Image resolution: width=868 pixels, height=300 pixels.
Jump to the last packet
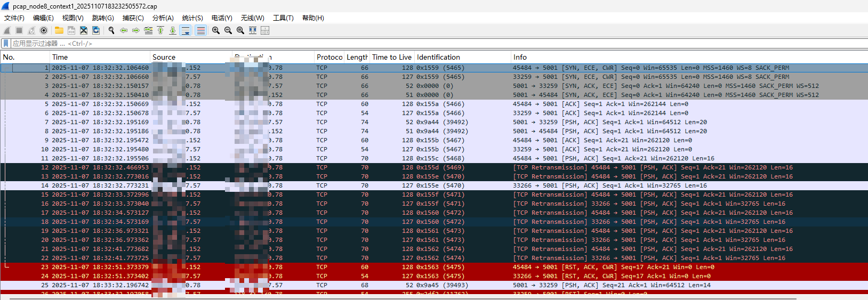(x=173, y=30)
